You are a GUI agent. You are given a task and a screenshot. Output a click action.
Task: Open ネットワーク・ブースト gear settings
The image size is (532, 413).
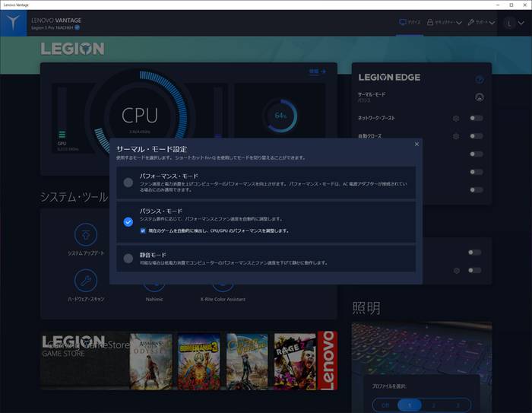456,118
